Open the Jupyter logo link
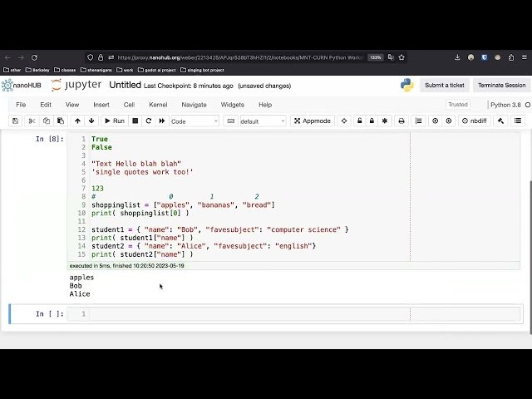This screenshot has width=532, height=399. pyautogui.click(x=76, y=85)
